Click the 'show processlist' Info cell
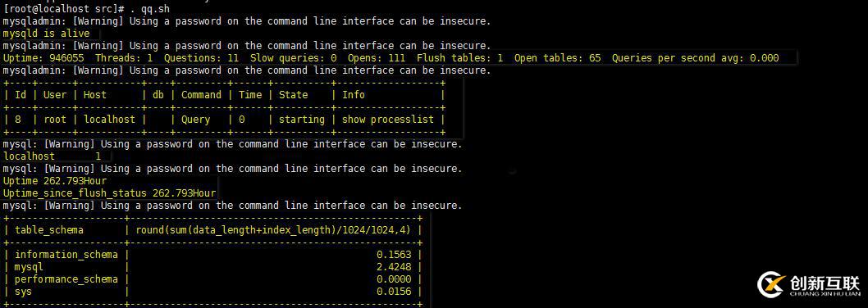This screenshot has height=308, width=868. click(x=387, y=120)
